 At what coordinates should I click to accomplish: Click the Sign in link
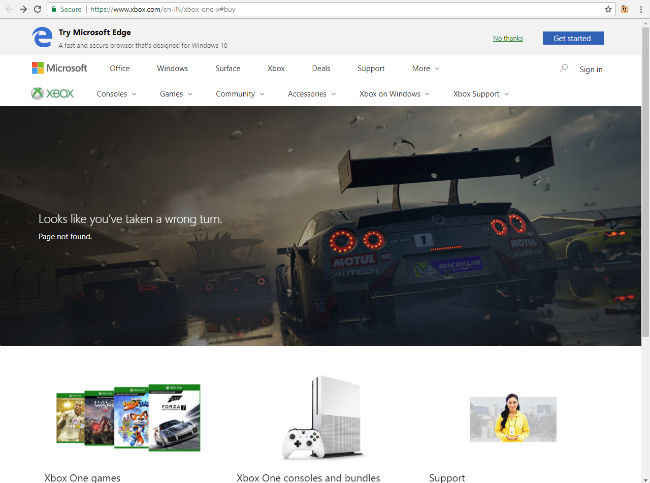tap(591, 69)
